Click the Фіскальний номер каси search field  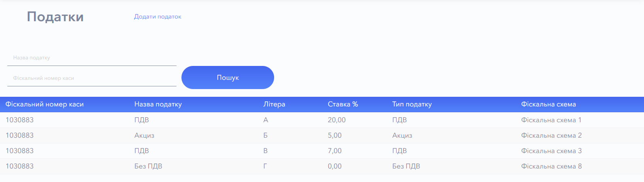pyautogui.click(x=92, y=78)
